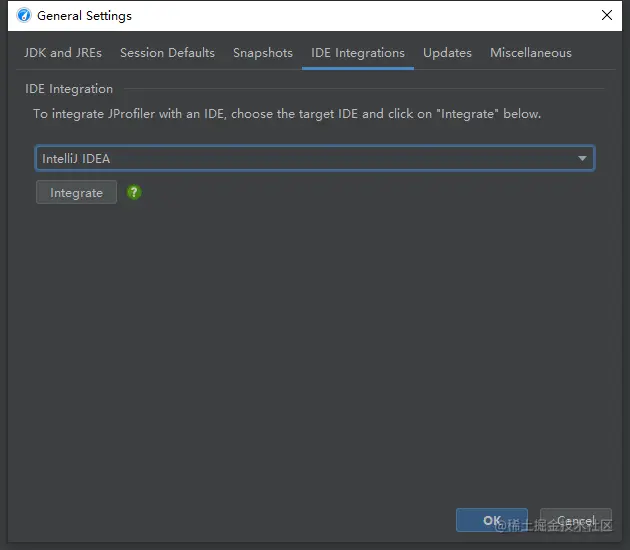Go to the Snapshots tab
Screen dimensions: 630x550
point(263,53)
